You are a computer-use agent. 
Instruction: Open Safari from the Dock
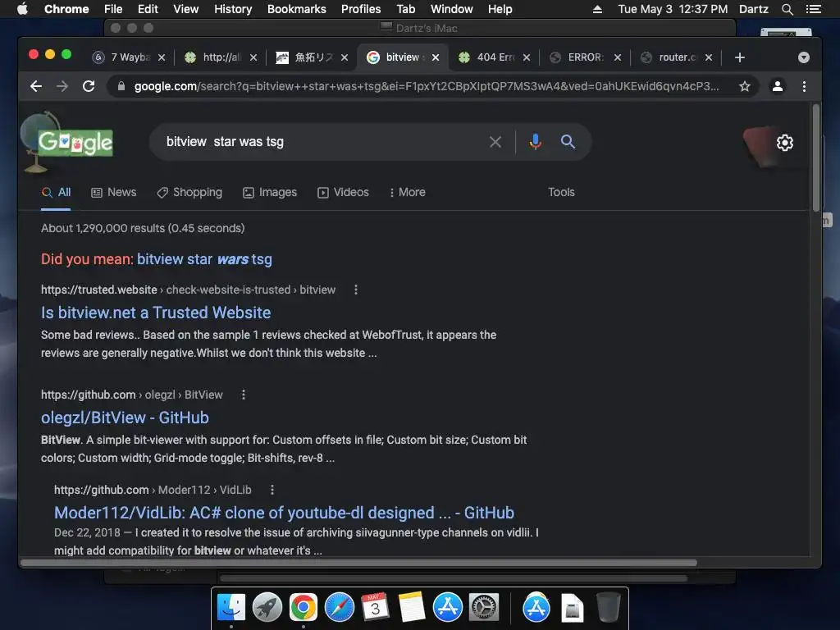(339, 608)
